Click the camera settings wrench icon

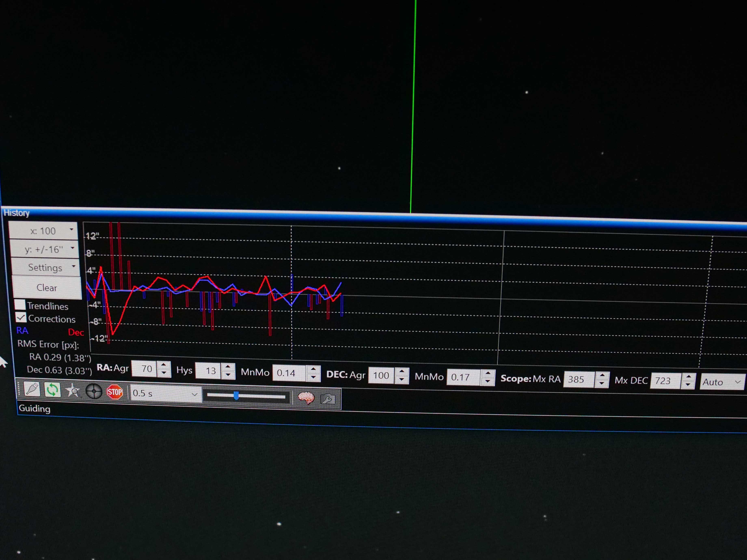[x=328, y=399]
